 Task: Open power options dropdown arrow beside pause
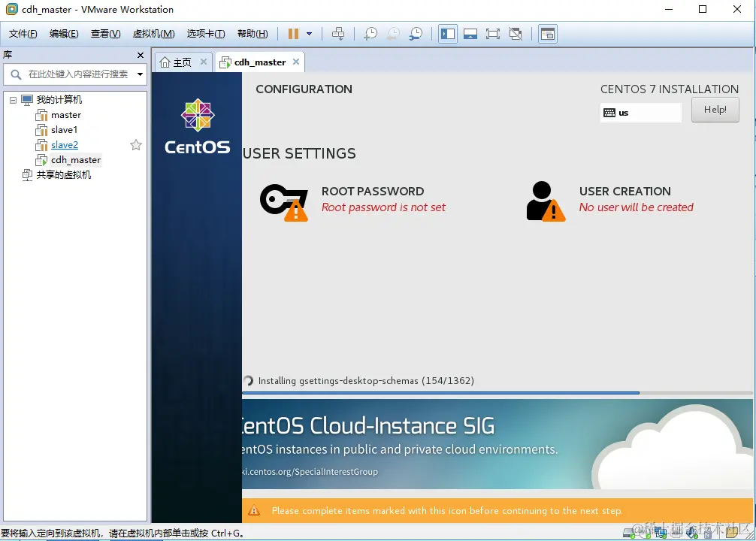[x=310, y=34]
